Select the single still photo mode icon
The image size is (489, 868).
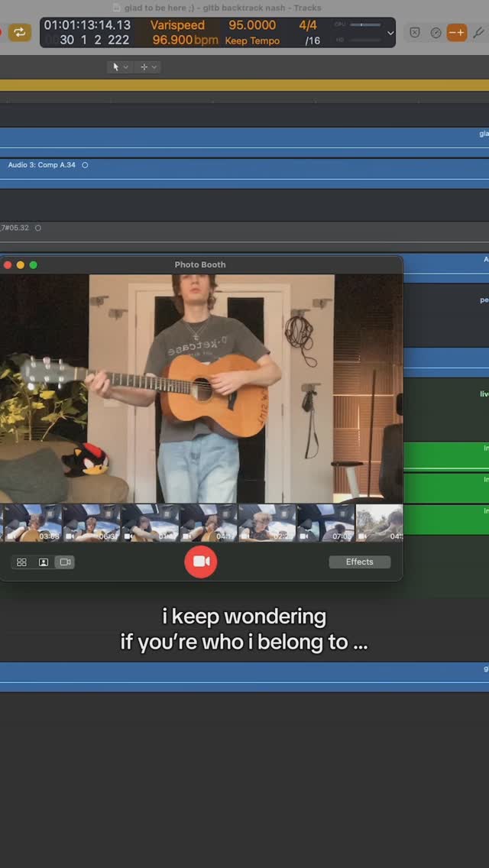[x=44, y=562]
